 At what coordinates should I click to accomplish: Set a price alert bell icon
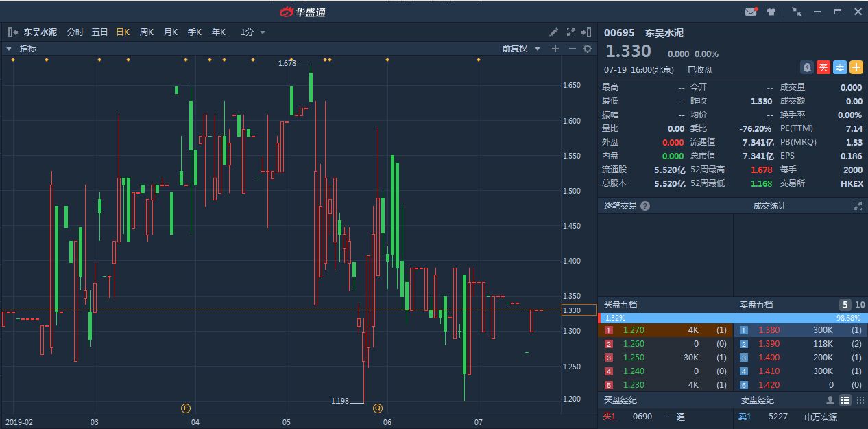tap(807, 67)
